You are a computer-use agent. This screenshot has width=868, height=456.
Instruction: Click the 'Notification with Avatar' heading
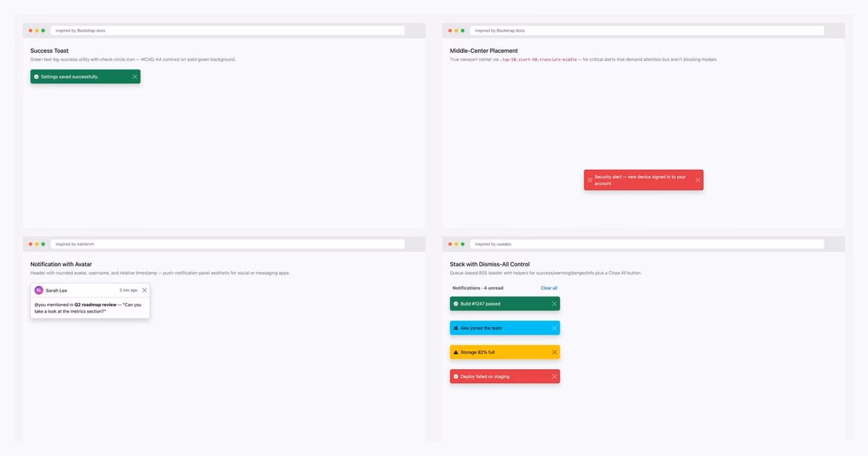pos(61,264)
